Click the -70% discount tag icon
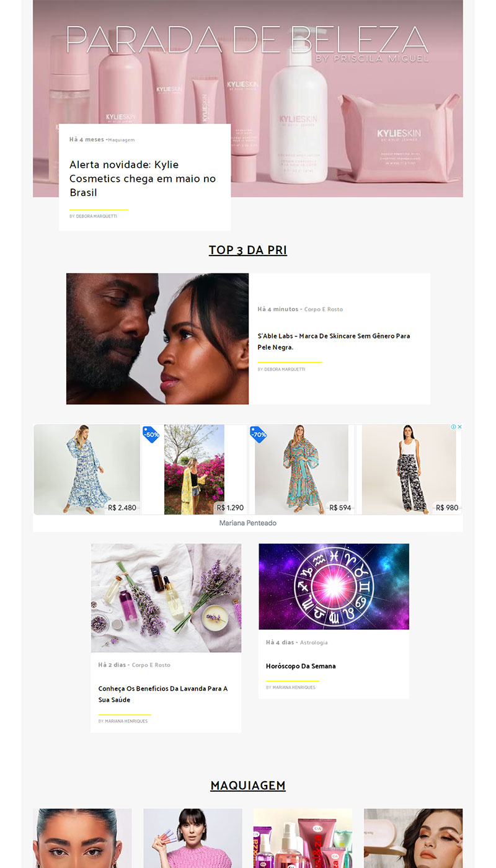Viewport: 496px width, 868px height. pyautogui.click(x=259, y=435)
